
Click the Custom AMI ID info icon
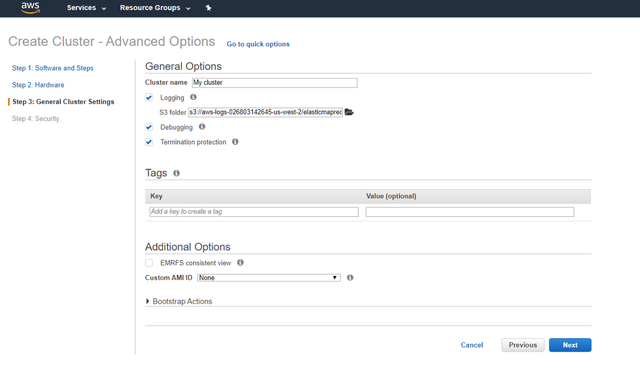[x=350, y=278]
